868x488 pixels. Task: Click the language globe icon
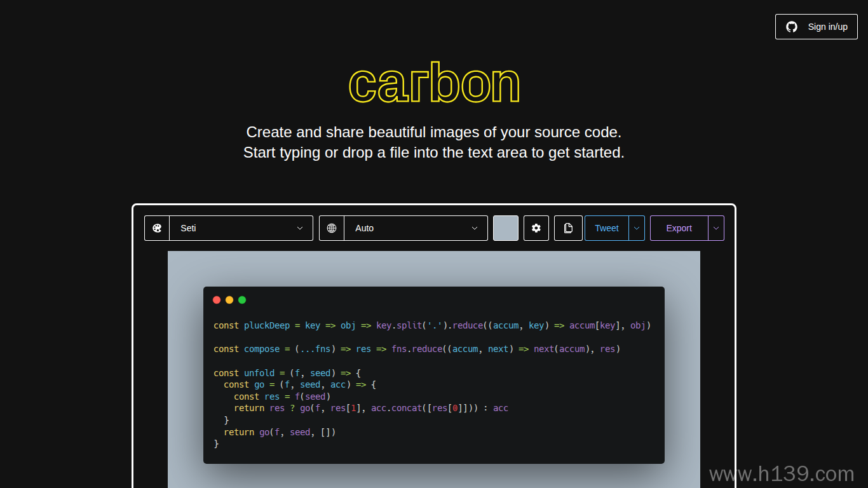click(x=332, y=228)
